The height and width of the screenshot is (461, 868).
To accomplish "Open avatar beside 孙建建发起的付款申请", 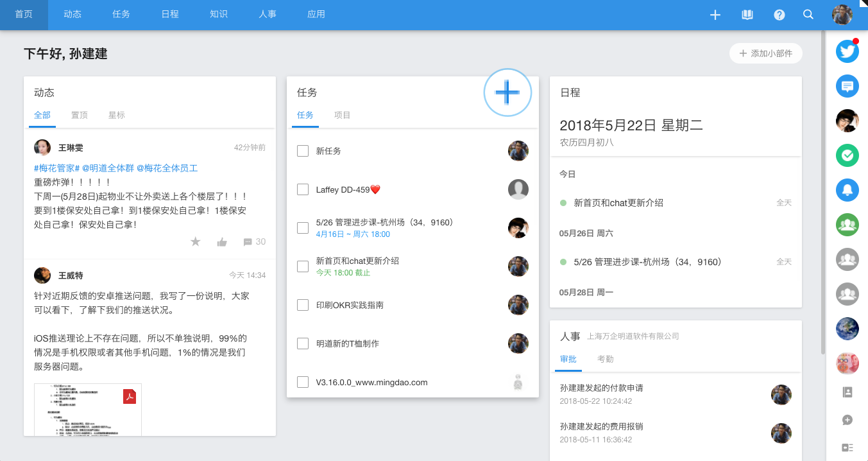I will tap(781, 395).
